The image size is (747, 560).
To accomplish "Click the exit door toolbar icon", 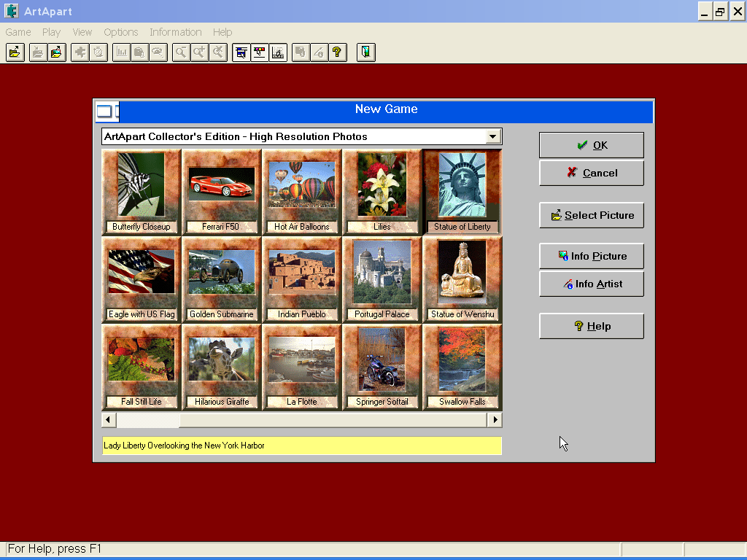I will pyautogui.click(x=366, y=52).
